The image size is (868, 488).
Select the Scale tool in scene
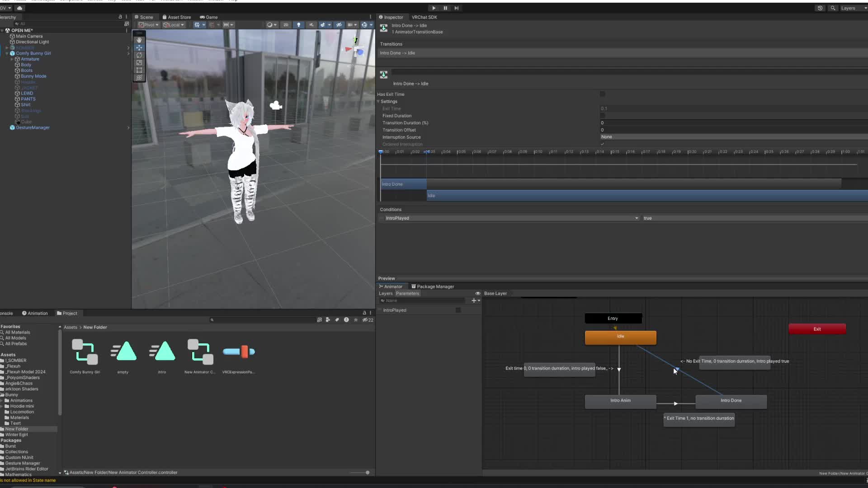click(139, 63)
